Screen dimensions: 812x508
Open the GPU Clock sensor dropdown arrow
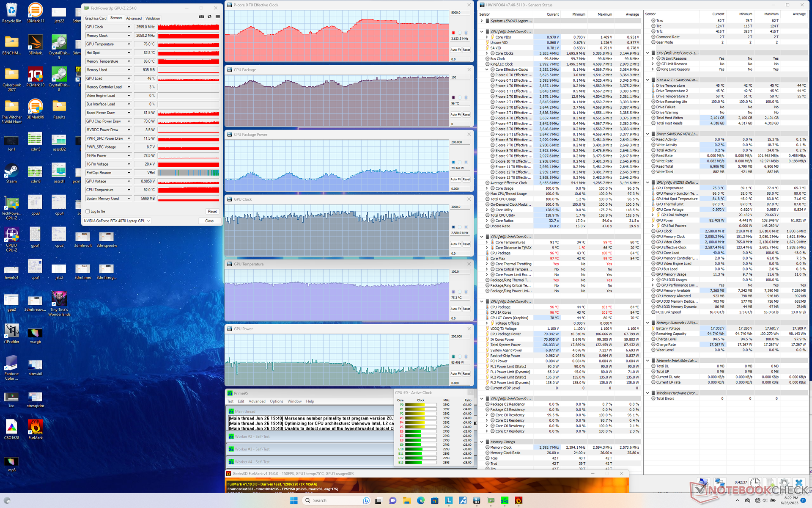coord(129,27)
